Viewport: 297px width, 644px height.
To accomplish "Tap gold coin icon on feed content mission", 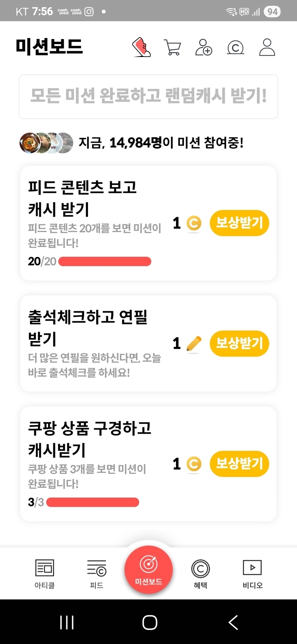I will [x=194, y=224].
